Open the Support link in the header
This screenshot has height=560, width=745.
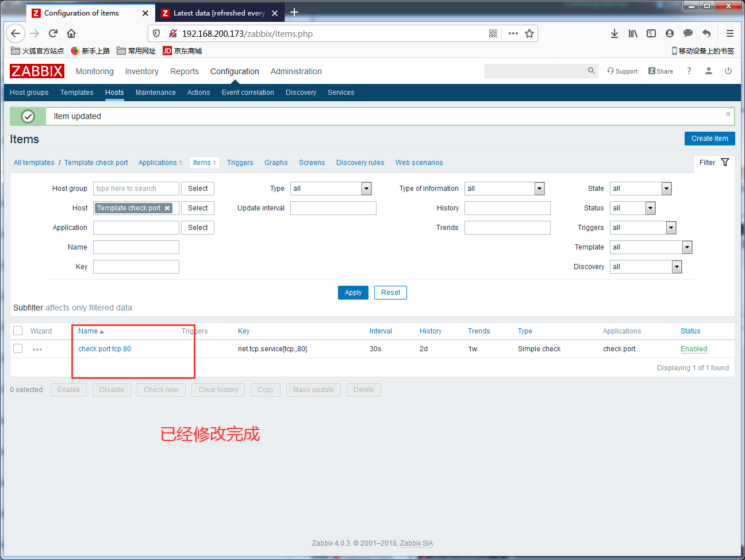[623, 71]
